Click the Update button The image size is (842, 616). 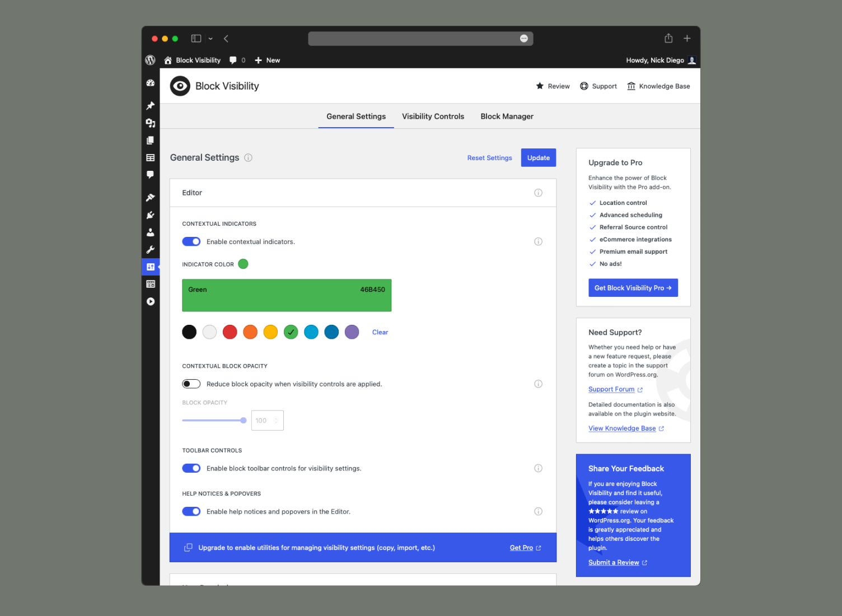[538, 158]
